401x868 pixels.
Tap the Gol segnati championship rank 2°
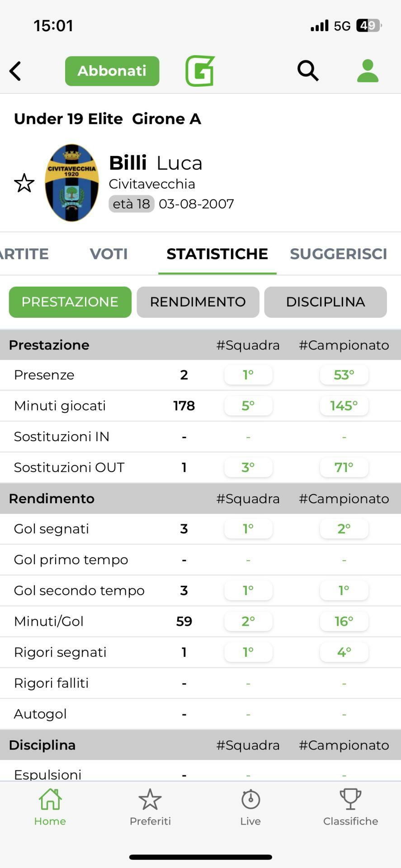[344, 529]
